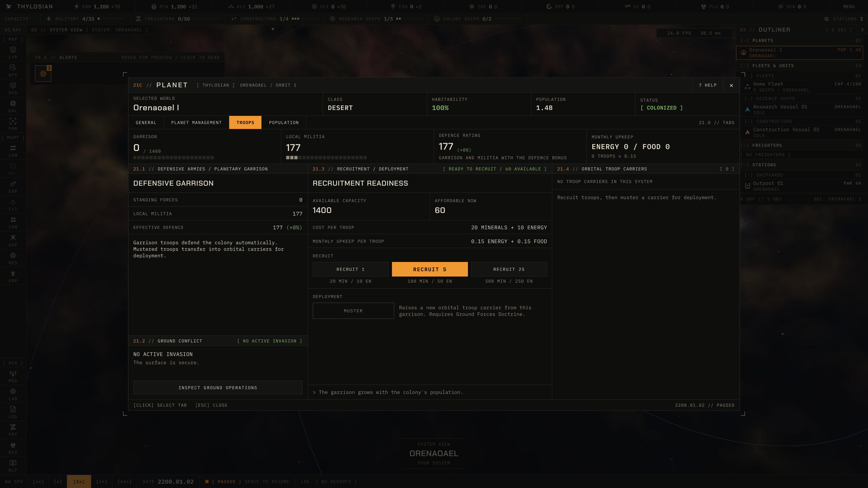Open the MSG messages icon
Viewport: 868px width, 488px height.
pos(13,377)
